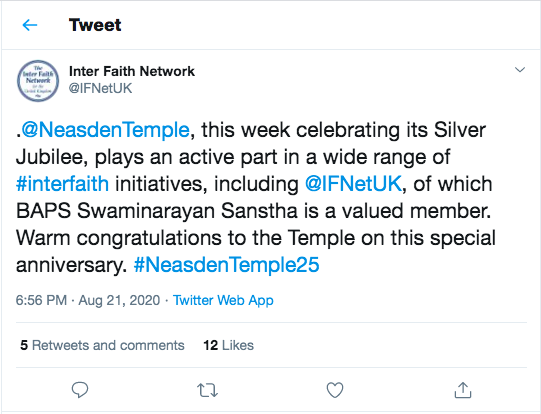This screenshot has width=541, height=414.
Task: Click the Tweet header title
Action: 95,25
